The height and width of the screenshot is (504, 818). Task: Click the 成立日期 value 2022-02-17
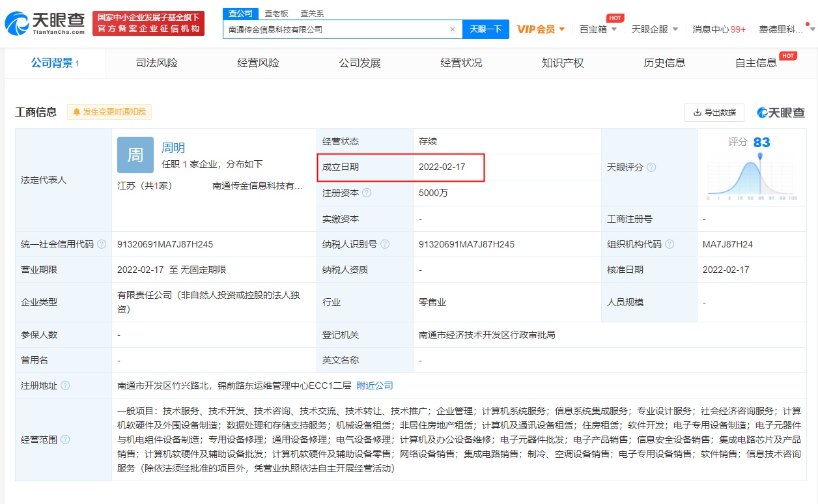pos(442,167)
